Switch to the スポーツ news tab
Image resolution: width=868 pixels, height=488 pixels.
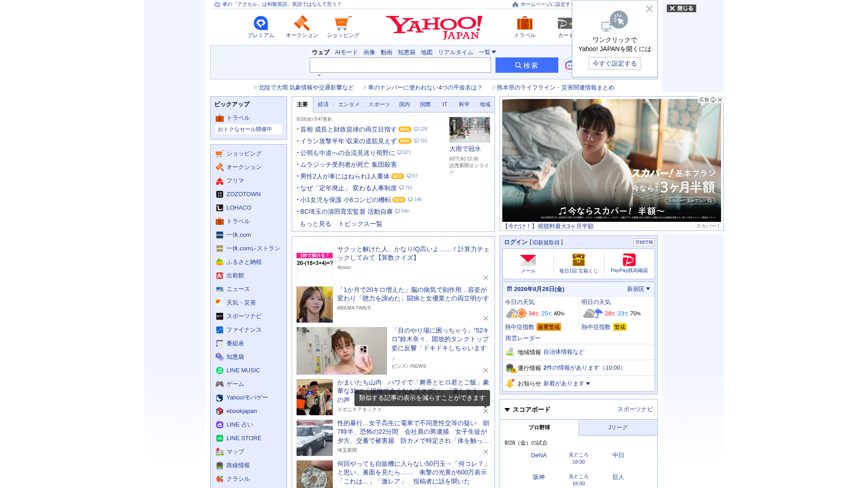point(379,104)
